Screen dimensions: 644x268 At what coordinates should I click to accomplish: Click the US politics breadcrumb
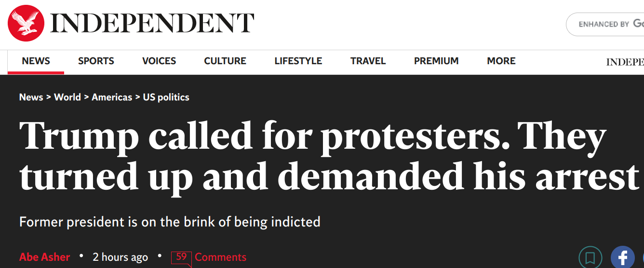pos(166,97)
